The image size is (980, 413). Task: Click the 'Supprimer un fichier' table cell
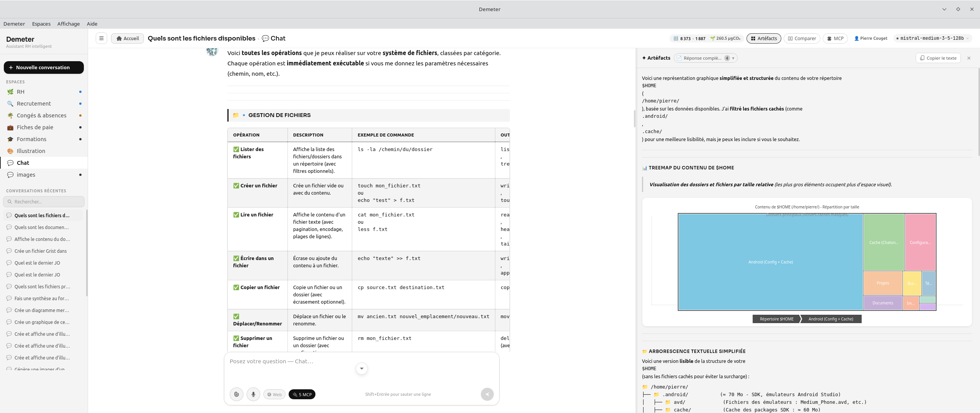tap(257, 341)
